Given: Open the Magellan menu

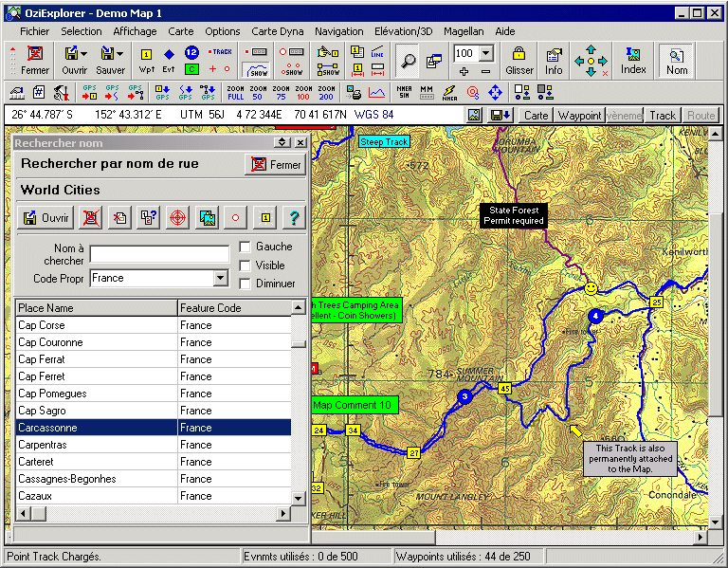Looking at the screenshot, I should (464, 31).
